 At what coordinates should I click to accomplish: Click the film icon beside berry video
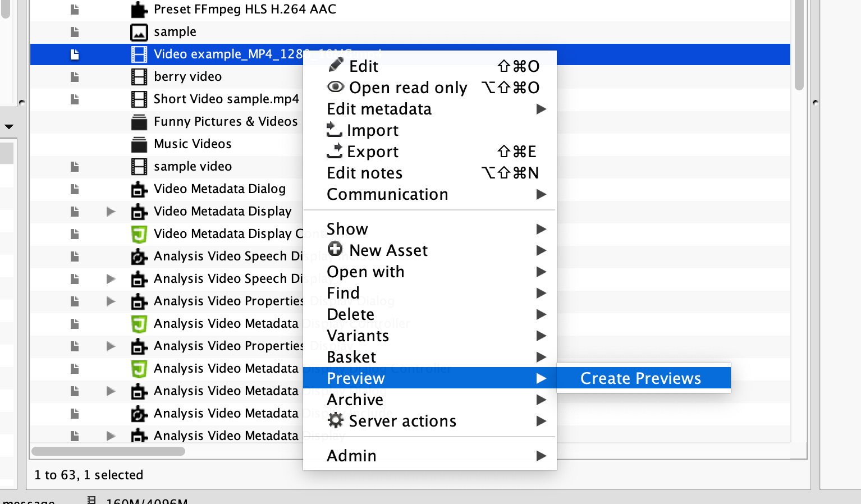[138, 76]
